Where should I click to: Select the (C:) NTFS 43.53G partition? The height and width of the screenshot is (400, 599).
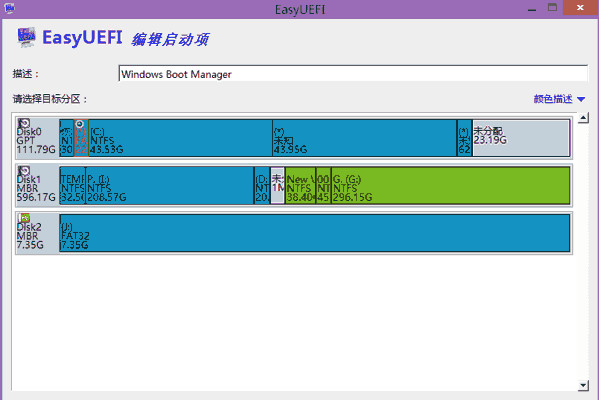(180, 138)
